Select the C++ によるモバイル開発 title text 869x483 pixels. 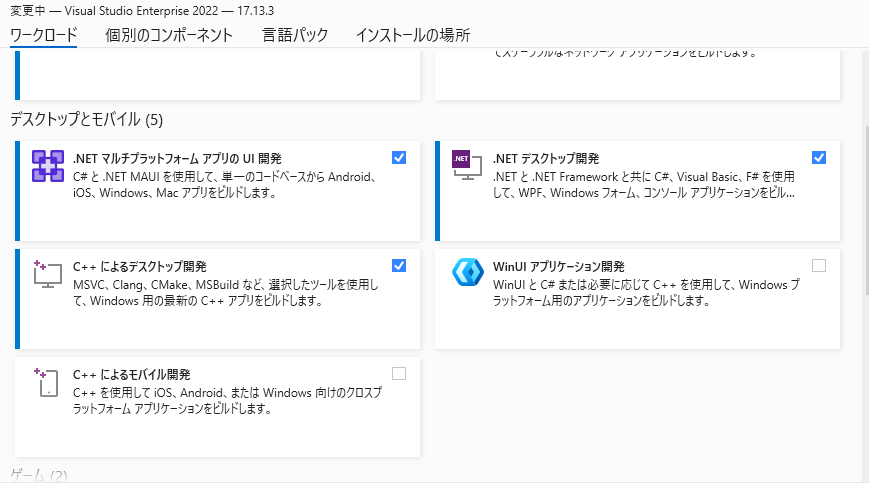[x=132, y=375]
